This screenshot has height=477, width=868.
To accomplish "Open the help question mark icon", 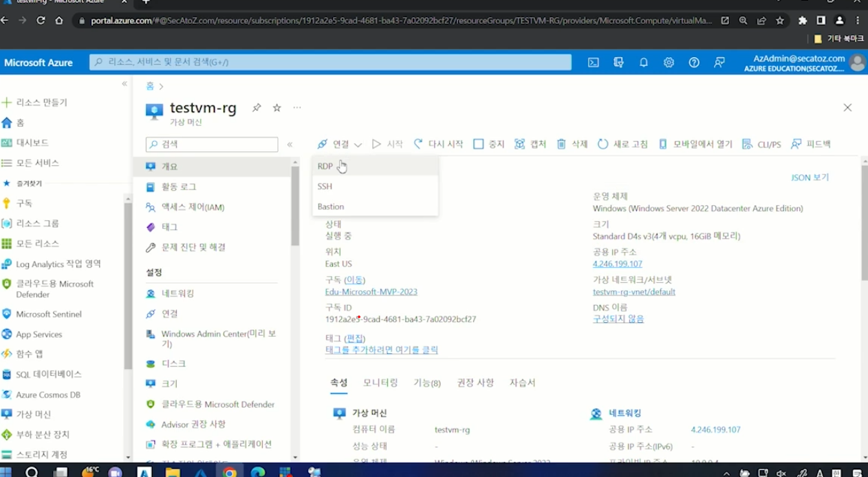I will pyautogui.click(x=694, y=63).
